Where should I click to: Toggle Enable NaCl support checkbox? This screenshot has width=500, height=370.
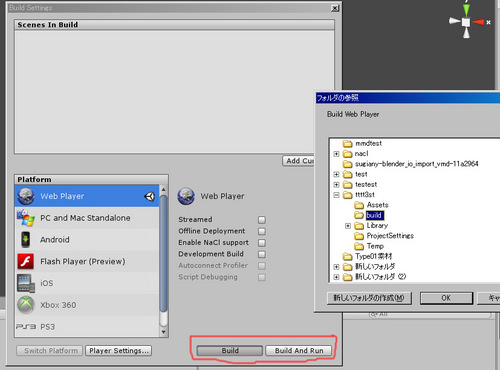coord(262,243)
